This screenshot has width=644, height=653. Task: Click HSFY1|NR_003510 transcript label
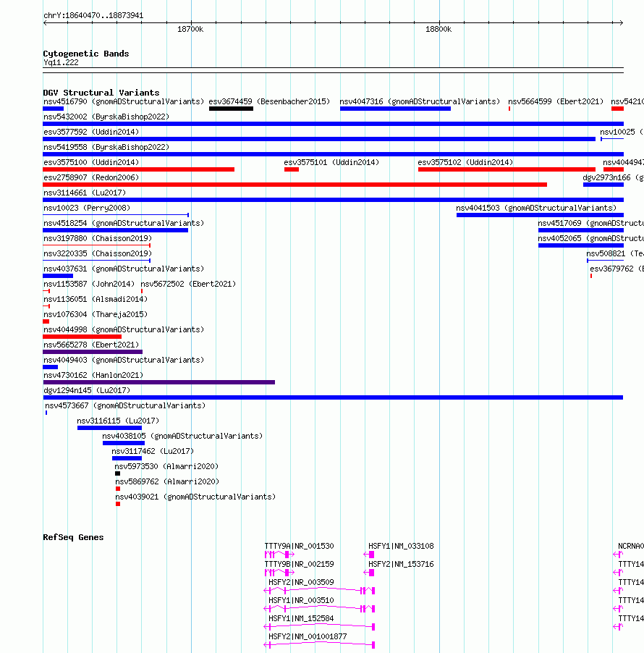point(302,601)
